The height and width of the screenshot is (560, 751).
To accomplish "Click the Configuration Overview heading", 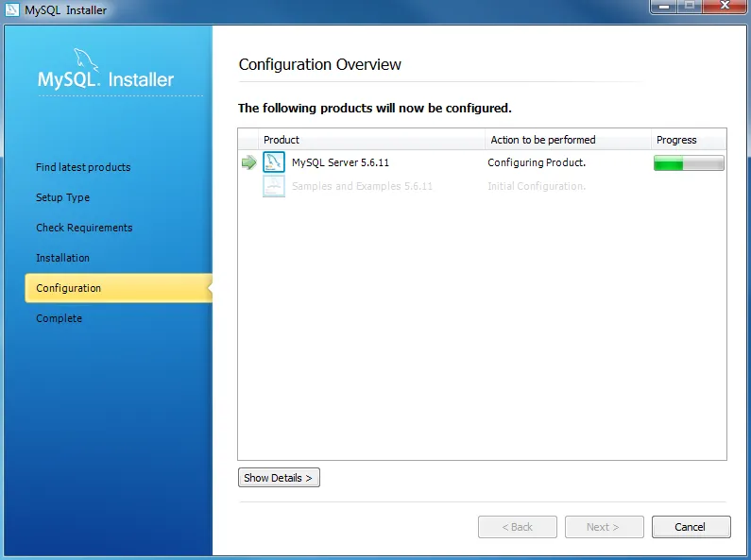I will [320, 64].
